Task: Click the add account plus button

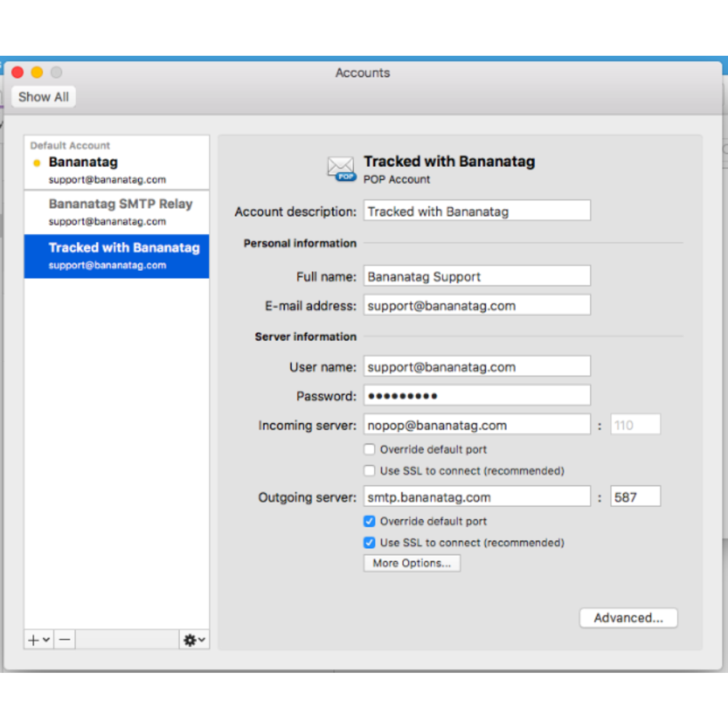Action: point(39,640)
